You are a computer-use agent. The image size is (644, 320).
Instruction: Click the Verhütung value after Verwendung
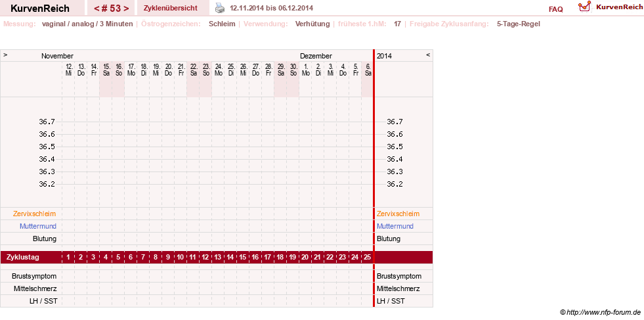coord(312,24)
